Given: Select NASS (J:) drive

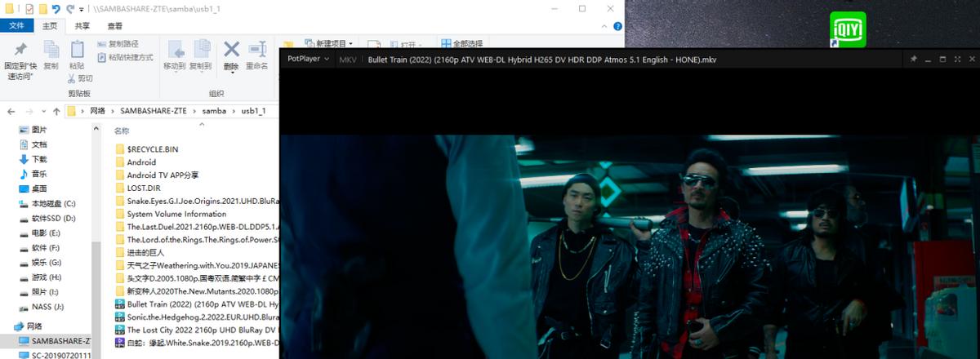Looking at the screenshot, I should point(41,306).
